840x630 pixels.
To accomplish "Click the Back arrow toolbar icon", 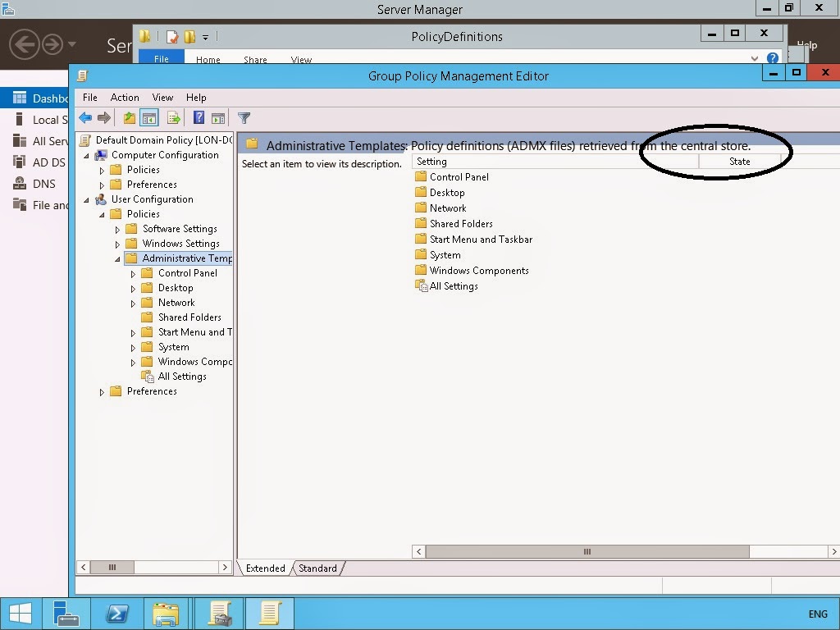I will (85, 117).
